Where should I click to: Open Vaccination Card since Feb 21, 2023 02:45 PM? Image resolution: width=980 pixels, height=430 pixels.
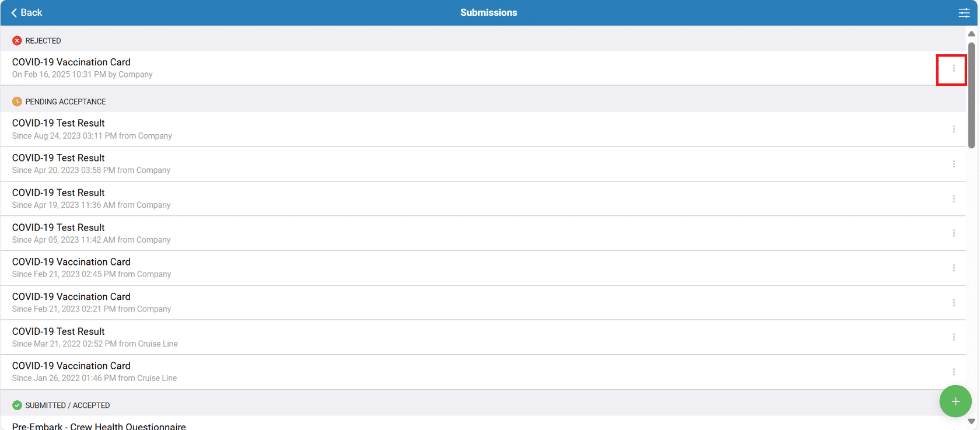pos(483,268)
